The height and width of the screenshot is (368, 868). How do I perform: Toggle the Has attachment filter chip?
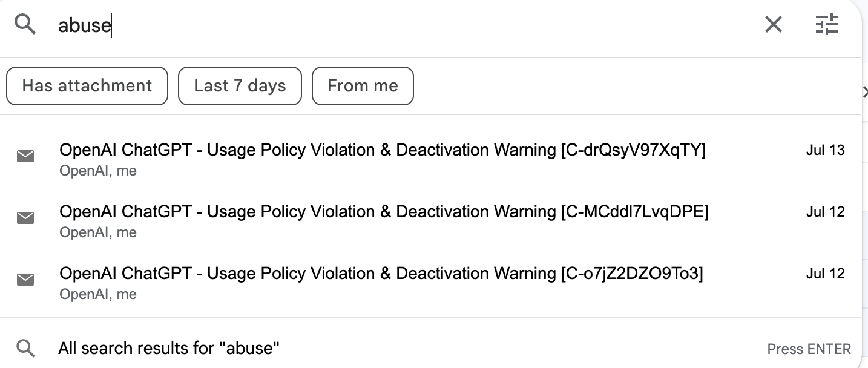coord(87,86)
